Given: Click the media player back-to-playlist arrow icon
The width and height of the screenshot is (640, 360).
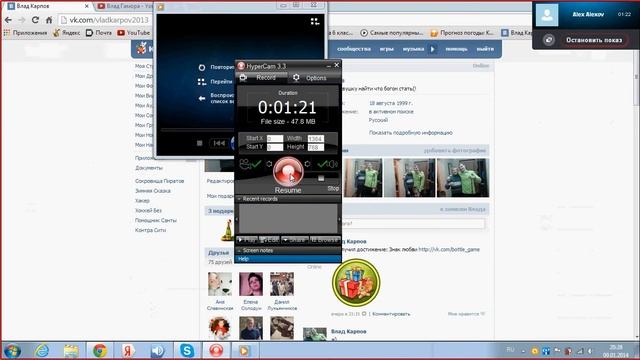Looking at the screenshot, I should coord(202,98).
